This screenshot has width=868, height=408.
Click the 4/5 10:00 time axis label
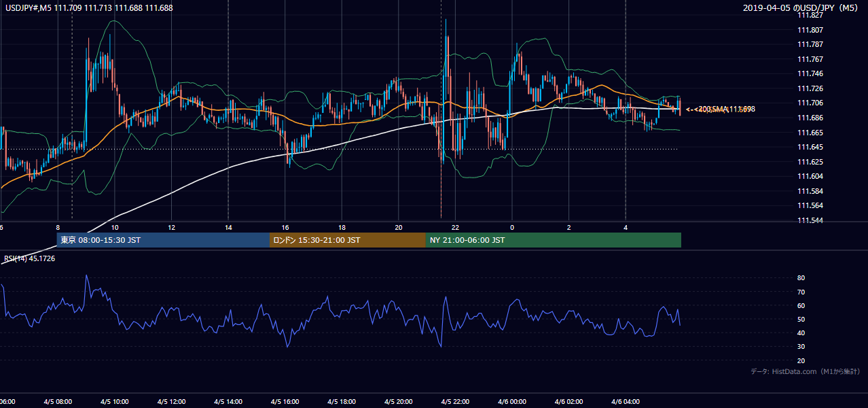(x=115, y=402)
